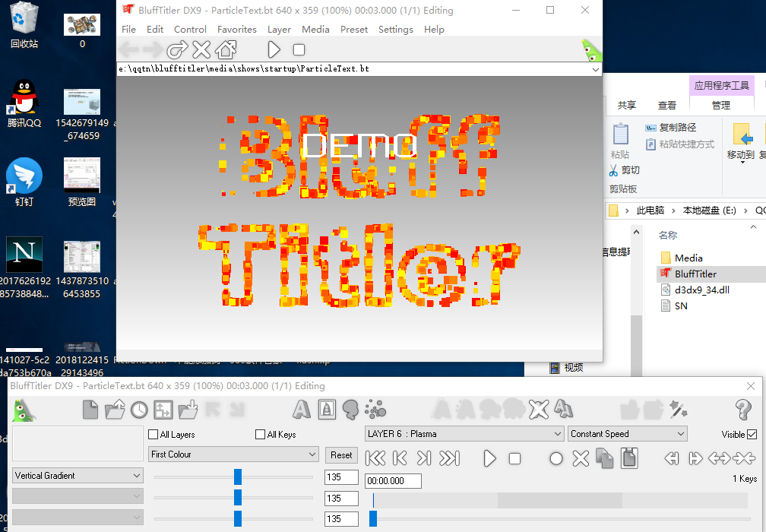Image resolution: width=766 pixels, height=532 pixels.
Task: Click the new show page icon
Action: [90, 410]
